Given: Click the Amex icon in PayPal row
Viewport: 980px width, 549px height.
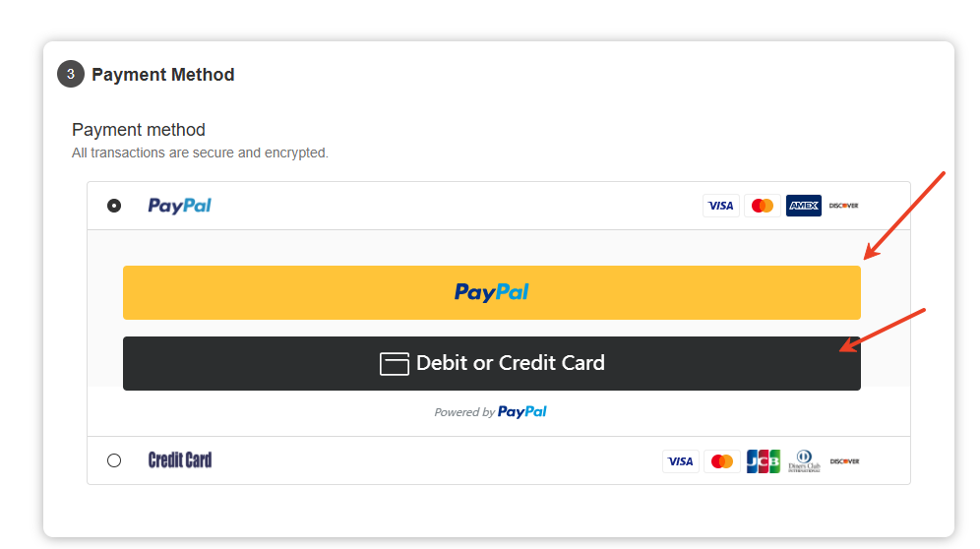Looking at the screenshot, I should 804,206.
